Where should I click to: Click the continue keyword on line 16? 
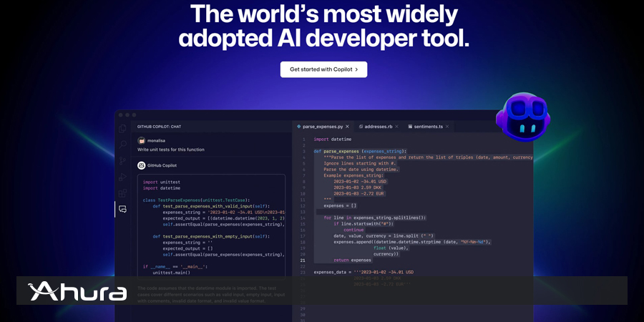tap(353, 230)
